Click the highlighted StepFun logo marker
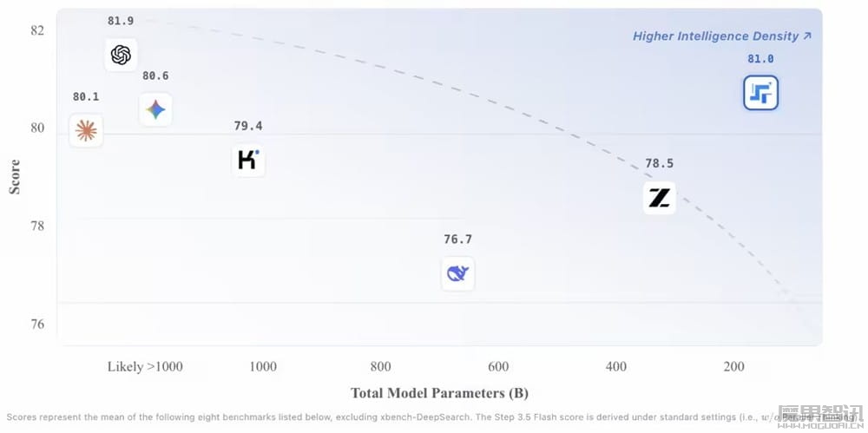868x433 pixels. click(760, 93)
